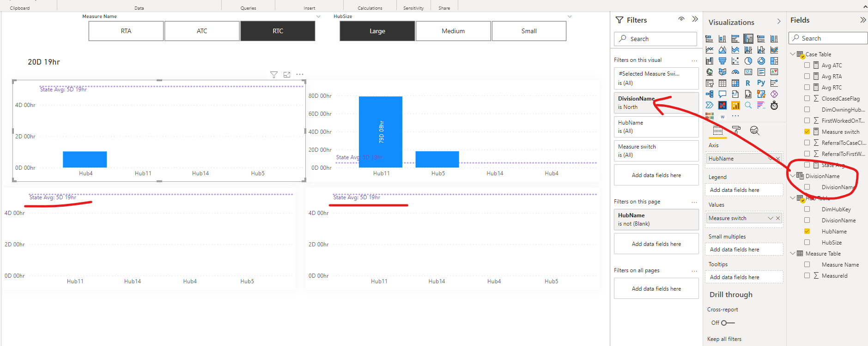Collapse the Fields pane double chevron
Image resolution: width=868 pixels, height=346 pixels.
pyautogui.click(x=863, y=20)
